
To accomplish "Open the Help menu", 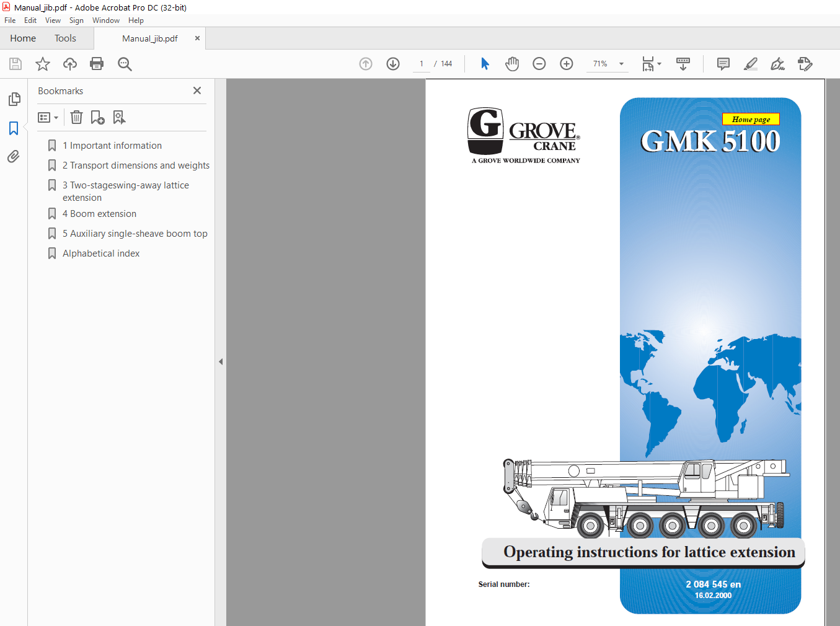I will 136,20.
